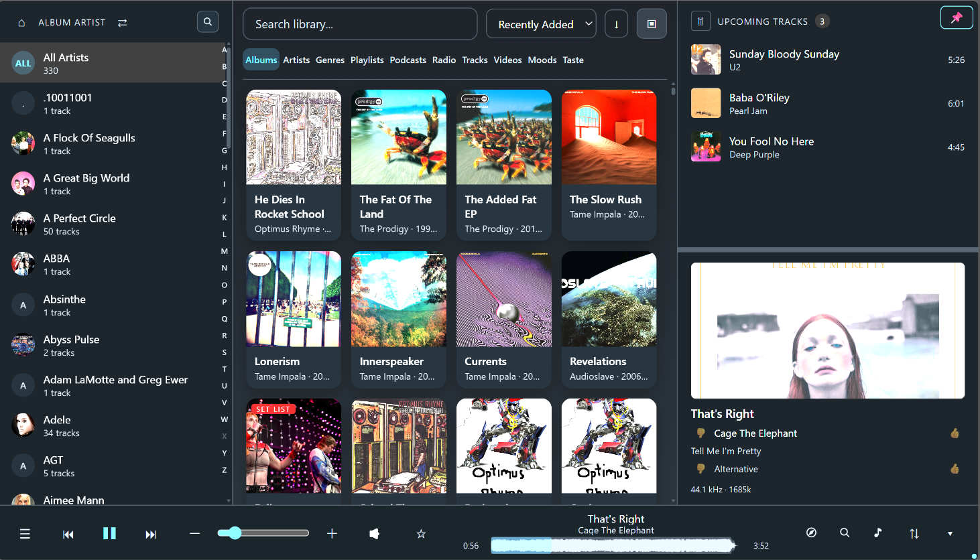Go to the Tracks tab
This screenshot has height=560, width=980.
(x=475, y=60)
